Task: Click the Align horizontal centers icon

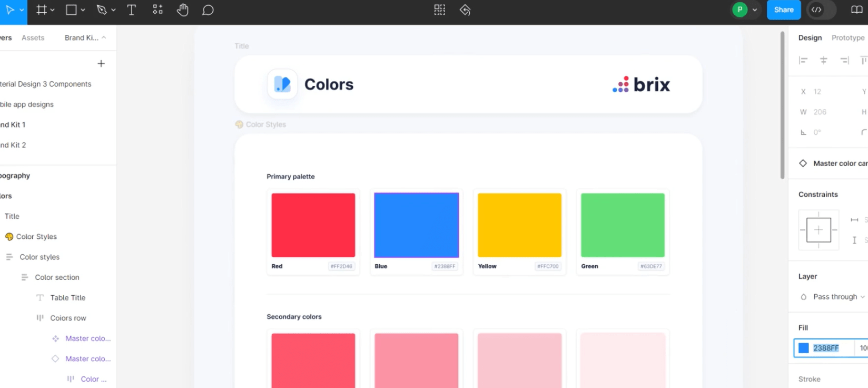Action: (x=824, y=61)
